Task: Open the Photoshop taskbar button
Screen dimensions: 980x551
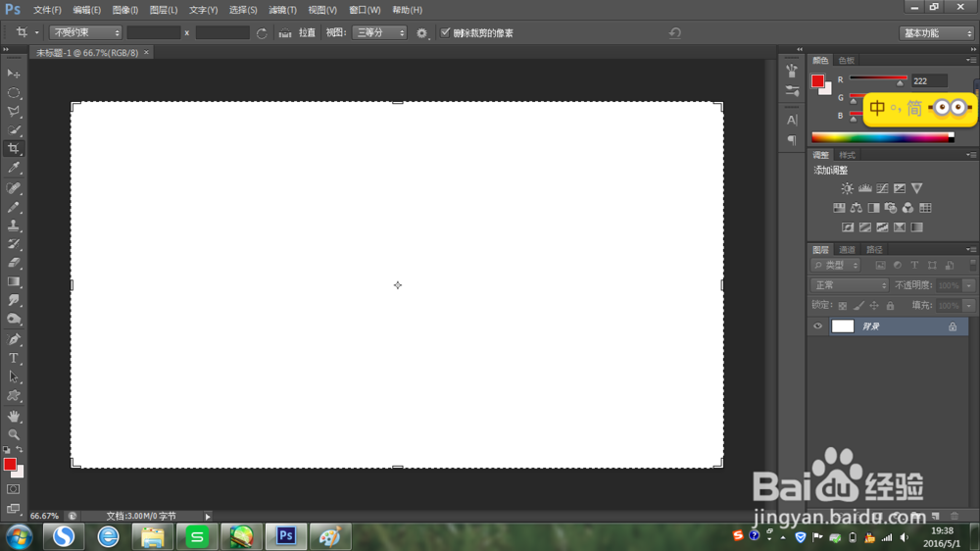Action: (x=285, y=536)
